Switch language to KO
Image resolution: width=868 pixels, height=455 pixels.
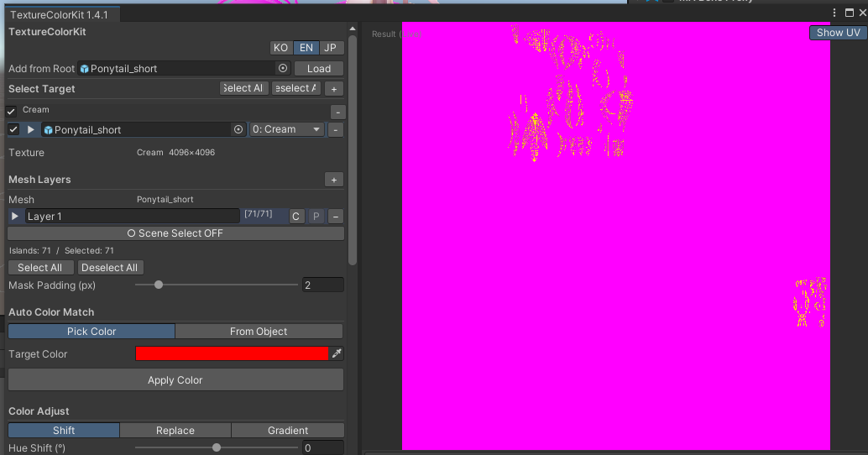280,48
